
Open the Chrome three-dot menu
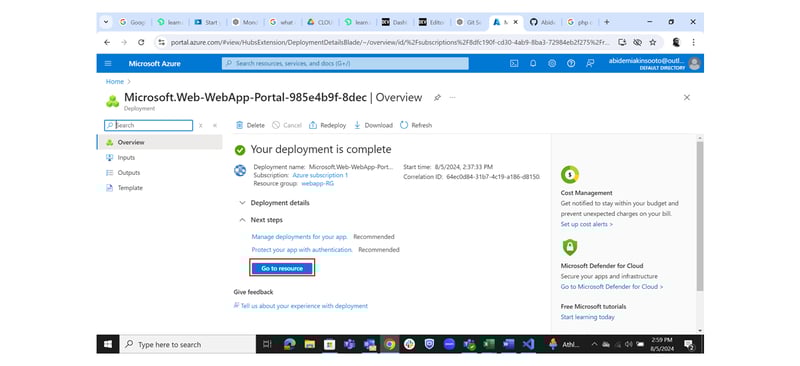(693, 42)
